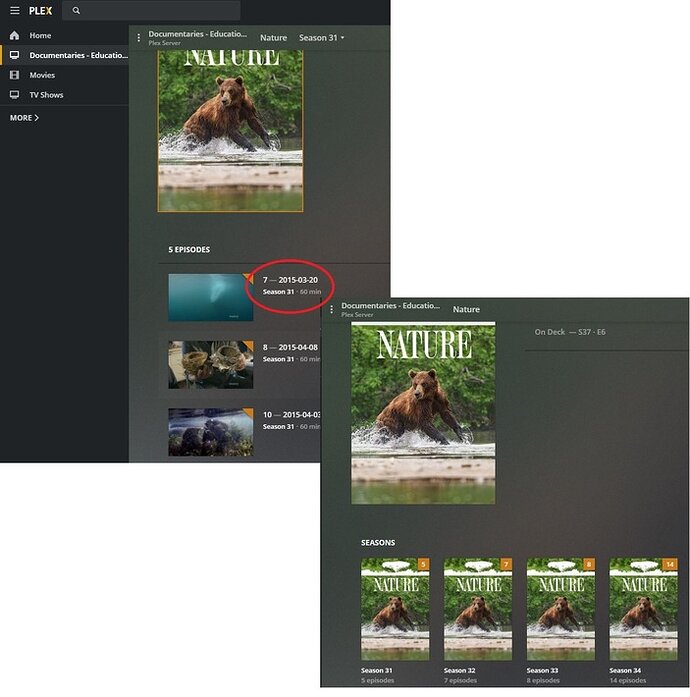Click 5 episodes text under Season 31

pyautogui.click(x=377, y=681)
